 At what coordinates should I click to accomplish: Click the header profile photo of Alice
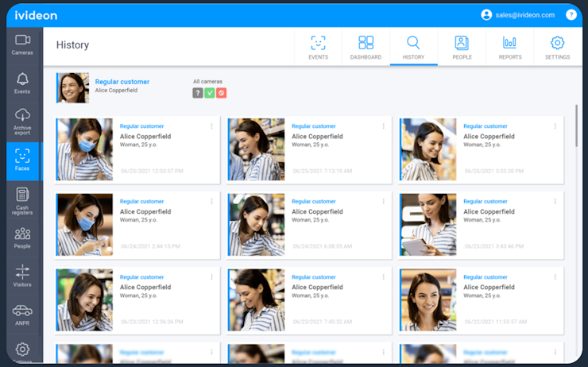(x=73, y=87)
